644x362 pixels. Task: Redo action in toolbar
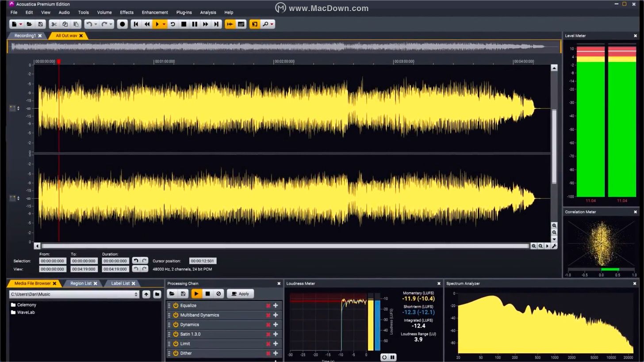[x=104, y=24]
